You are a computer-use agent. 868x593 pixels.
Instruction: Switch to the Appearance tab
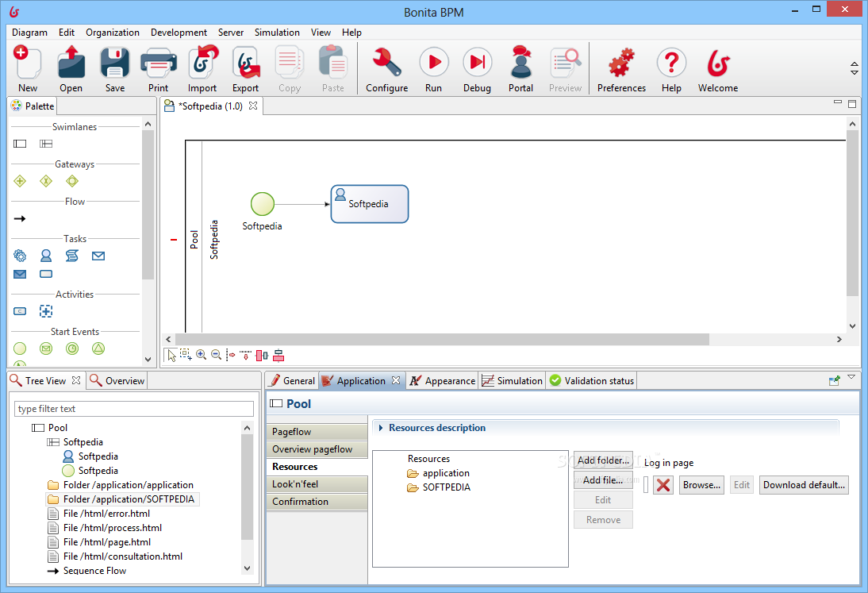click(x=442, y=381)
